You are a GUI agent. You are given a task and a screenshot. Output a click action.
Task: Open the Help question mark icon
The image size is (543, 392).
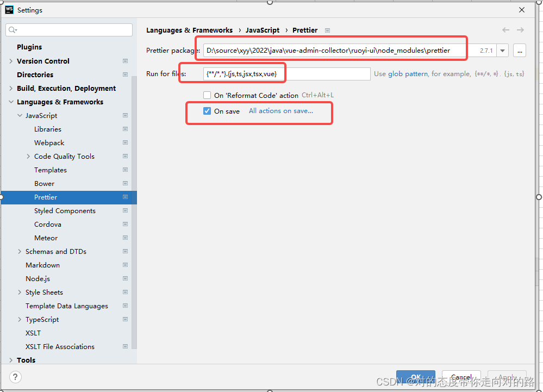coord(15,377)
